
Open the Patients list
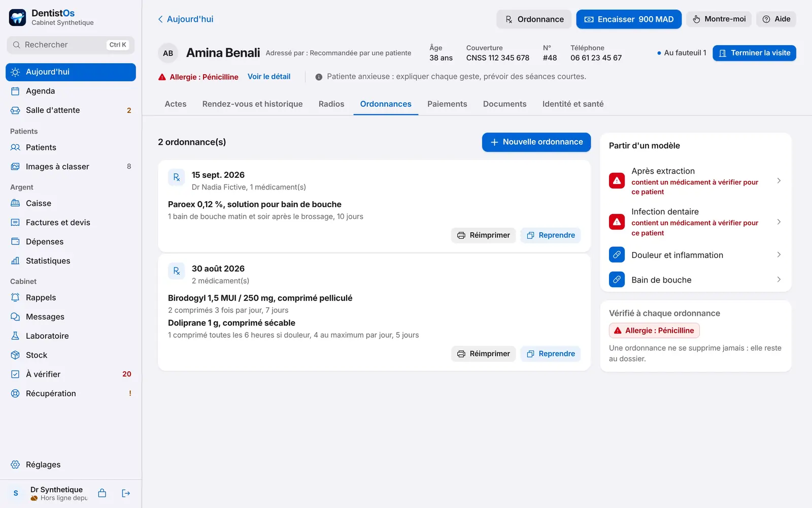click(71, 147)
